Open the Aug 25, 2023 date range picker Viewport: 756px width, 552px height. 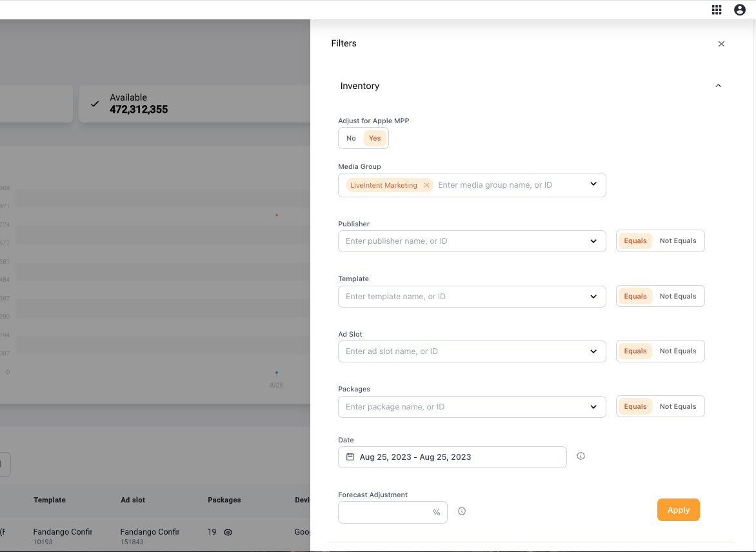452,457
